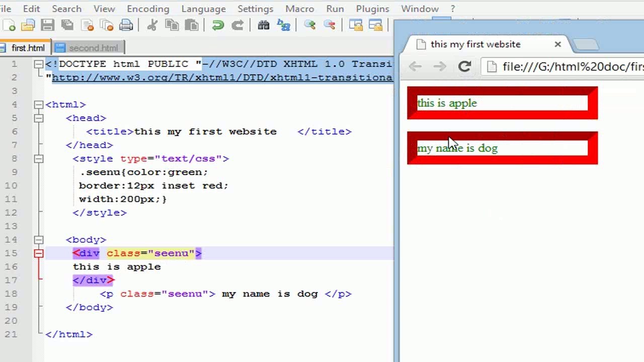Open the View menu
The width and height of the screenshot is (644, 362).
click(x=104, y=9)
